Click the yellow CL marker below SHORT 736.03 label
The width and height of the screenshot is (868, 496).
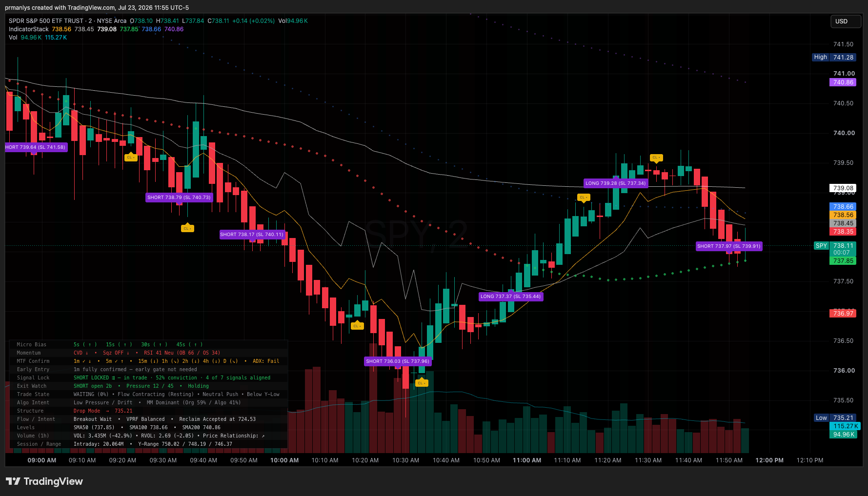click(422, 383)
